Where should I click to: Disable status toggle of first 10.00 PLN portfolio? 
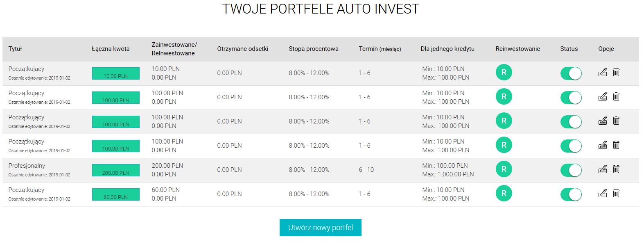(571, 73)
